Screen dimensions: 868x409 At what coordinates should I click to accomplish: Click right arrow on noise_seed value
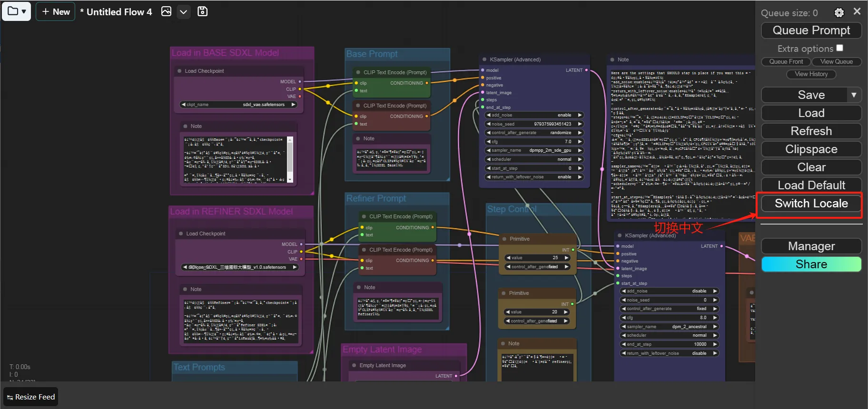(580, 124)
